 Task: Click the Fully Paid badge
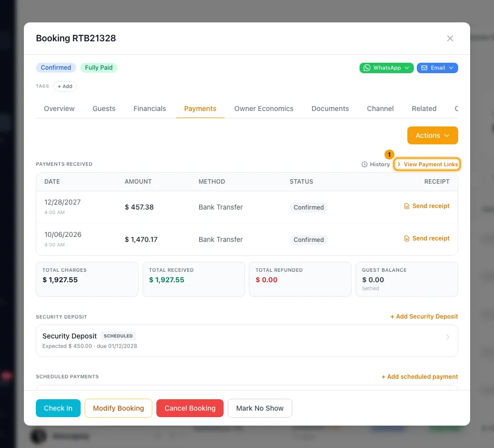tap(99, 68)
